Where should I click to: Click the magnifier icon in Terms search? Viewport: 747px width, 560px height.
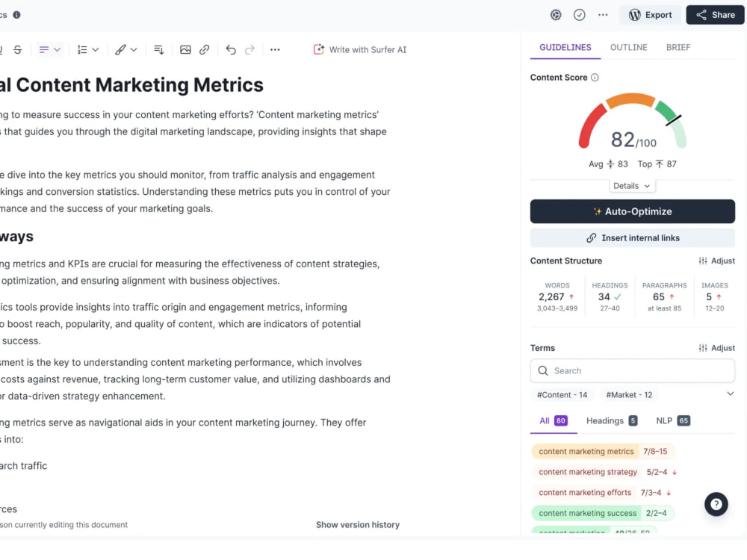click(542, 370)
